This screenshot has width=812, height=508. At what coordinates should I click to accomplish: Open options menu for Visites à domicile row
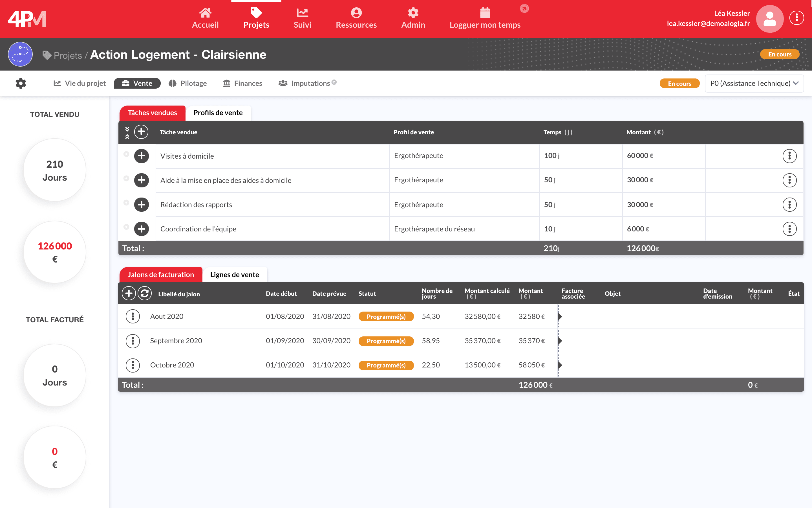[789, 156]
